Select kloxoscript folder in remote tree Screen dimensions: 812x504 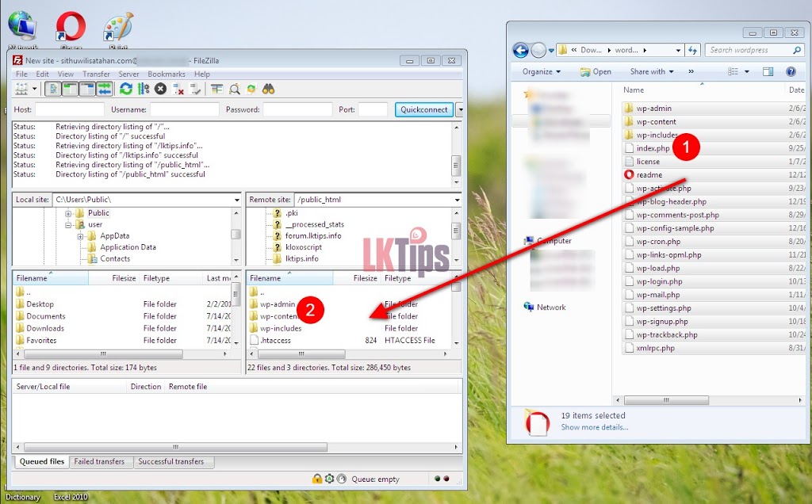pyautogui.click(x=304, y=247)
